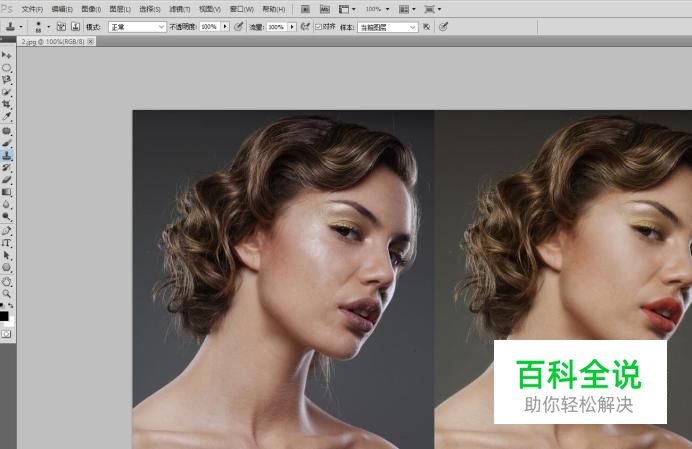Viewport: 692px width, 449px height.
Task: Close the 2.jpg document tab
Action: point(90,42)
